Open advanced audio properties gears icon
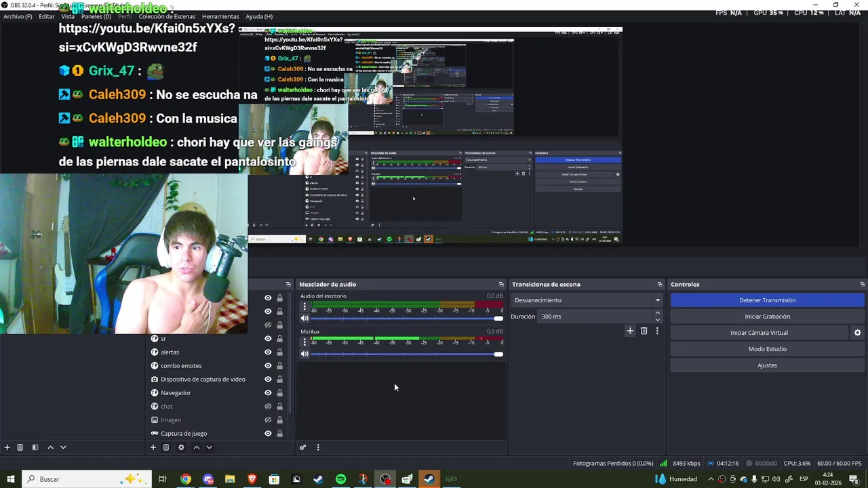868x488 pixels. tap(303, 447)
